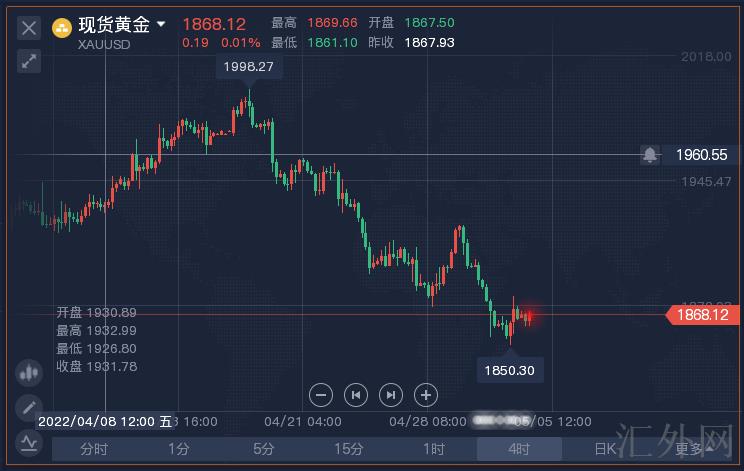Select the 5分 timeframe tab
This screenshot has width=744, height=471.
(x=263, y=449)
